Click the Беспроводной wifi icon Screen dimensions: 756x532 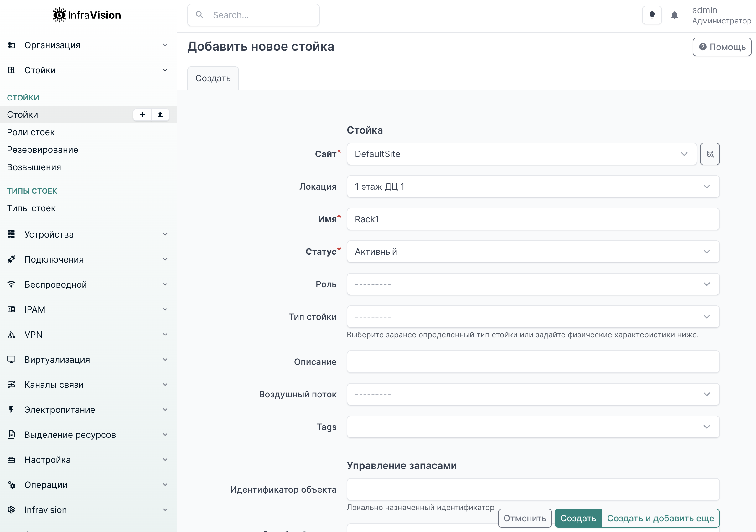point(12,284)
